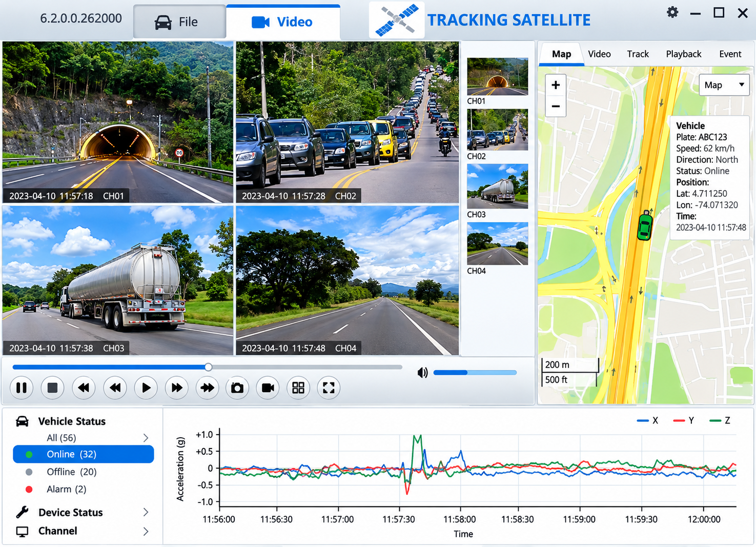
Task: Click the Tracking Satellite logo icon
Action: (x=397, y=20)
